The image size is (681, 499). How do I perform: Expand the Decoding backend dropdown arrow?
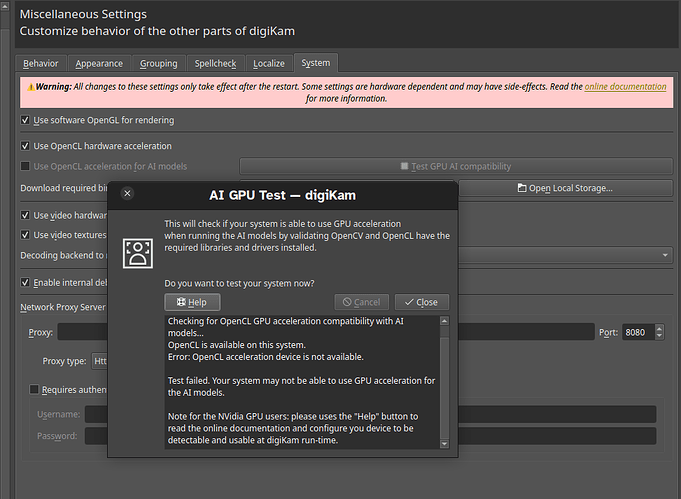[x=665, y=255]
